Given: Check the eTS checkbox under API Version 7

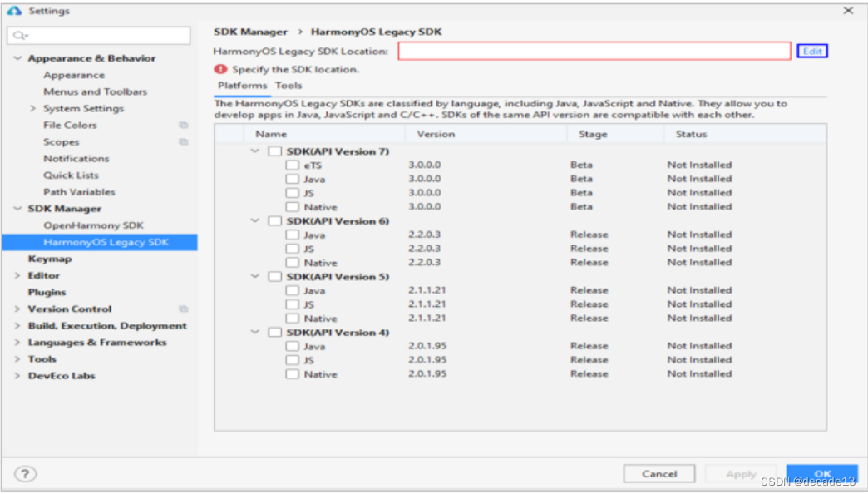Looking at the screenshot, I should pyautogui.click(x=293, y=165).
